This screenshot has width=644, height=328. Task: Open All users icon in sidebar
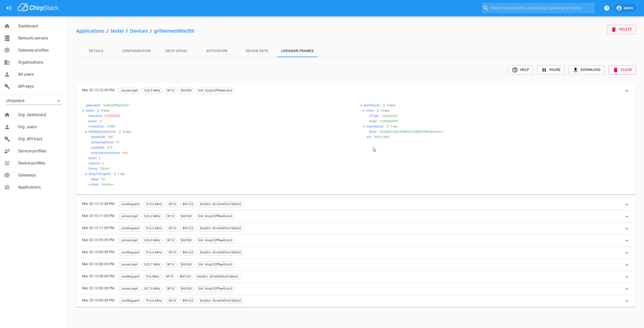pos(7,75)
